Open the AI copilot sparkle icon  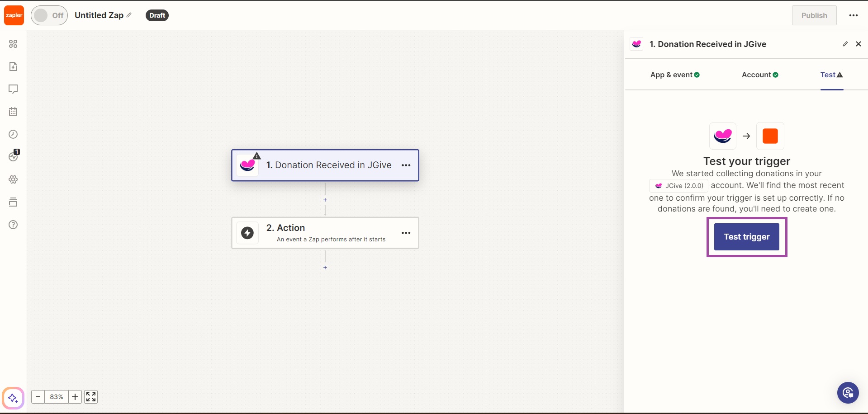tap(13, 398)
